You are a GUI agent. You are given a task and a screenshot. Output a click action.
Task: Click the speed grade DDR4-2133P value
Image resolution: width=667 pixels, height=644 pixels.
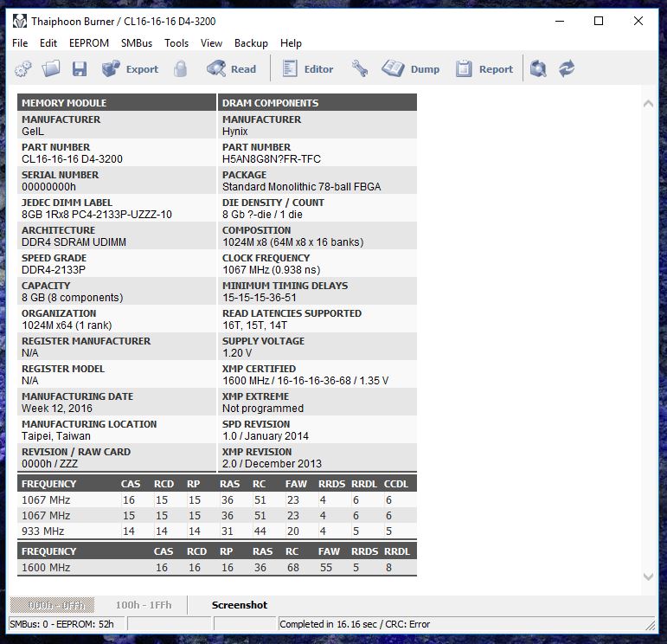pos(54,269)
